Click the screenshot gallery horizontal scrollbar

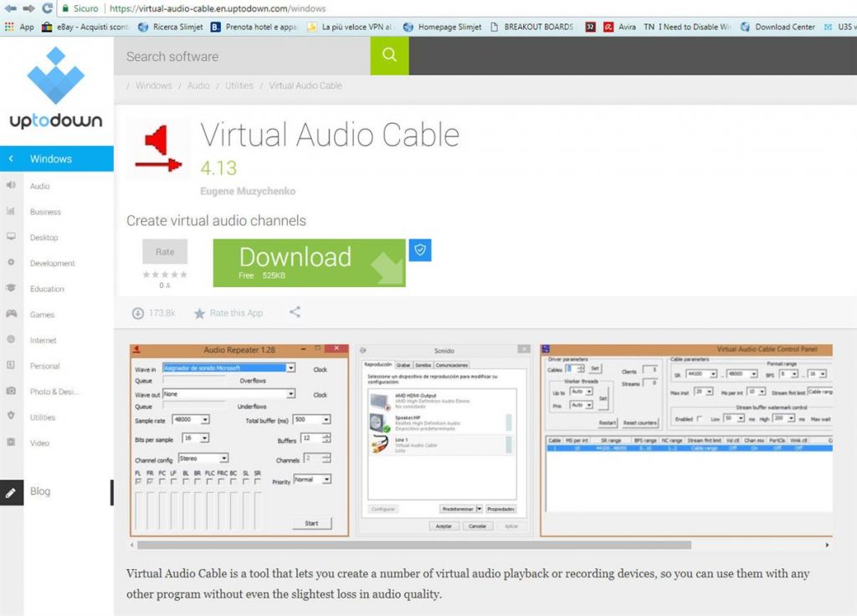[414, 545]
